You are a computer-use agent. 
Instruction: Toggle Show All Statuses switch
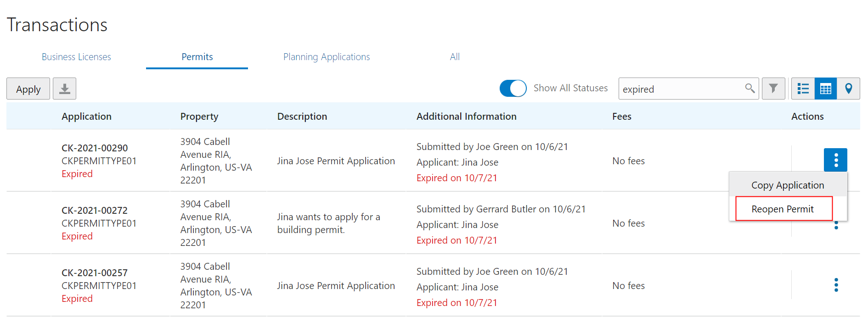[513, 88]
